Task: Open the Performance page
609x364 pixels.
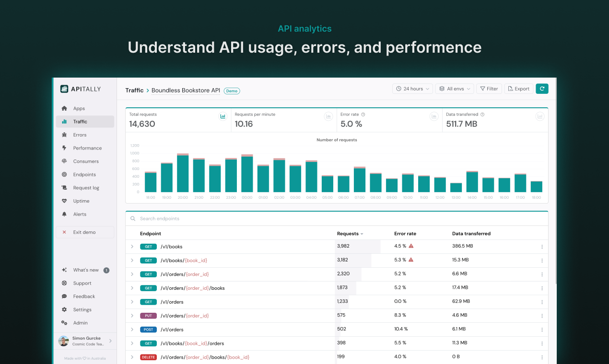Action: 85,148
